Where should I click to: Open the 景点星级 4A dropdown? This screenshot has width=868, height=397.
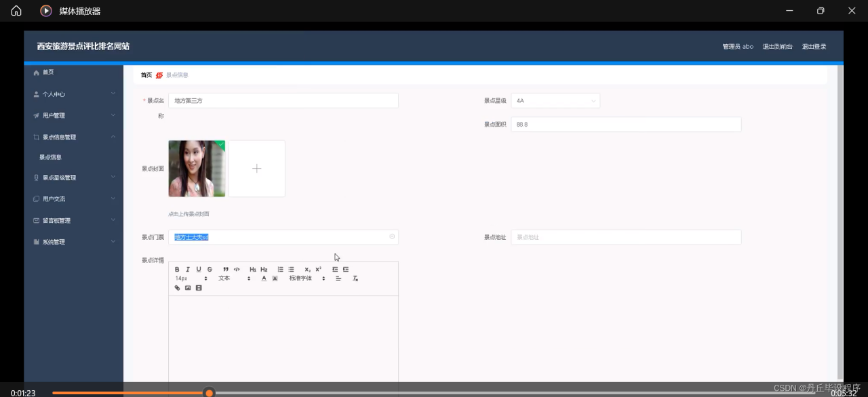coord(555,101)
